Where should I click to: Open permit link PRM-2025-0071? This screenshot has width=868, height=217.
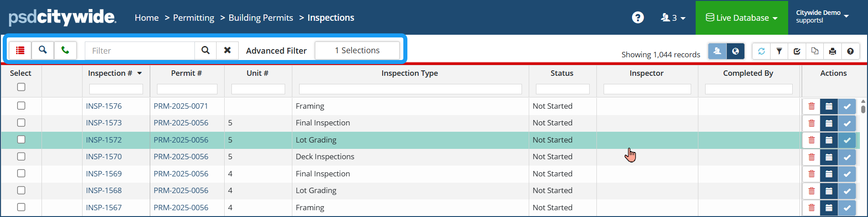[x=181, y=106]
